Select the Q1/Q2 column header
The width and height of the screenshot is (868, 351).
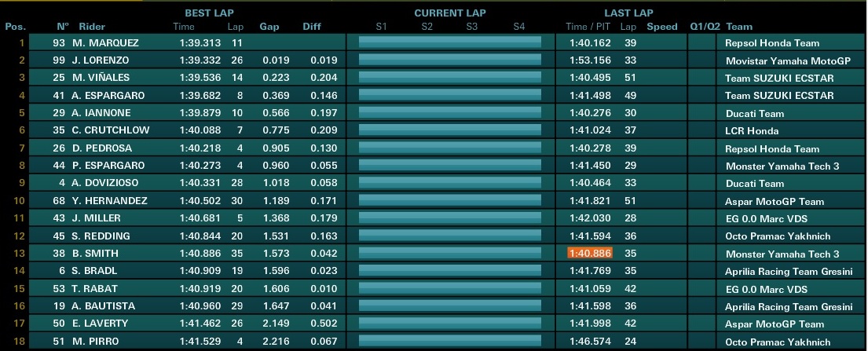(705, 27)
